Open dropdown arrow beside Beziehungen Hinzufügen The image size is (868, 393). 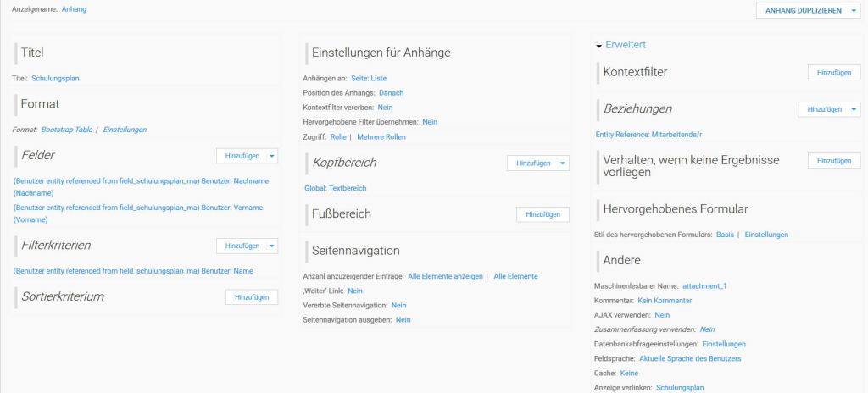point(854,109)
